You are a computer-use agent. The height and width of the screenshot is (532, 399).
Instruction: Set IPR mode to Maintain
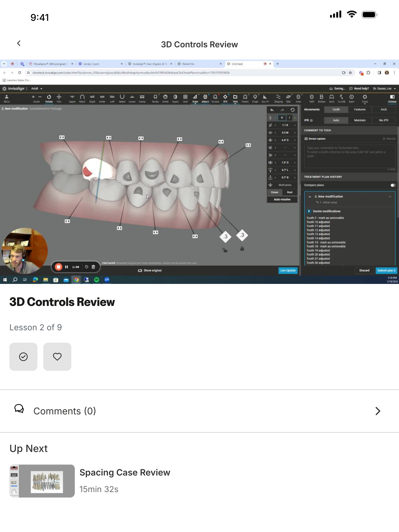360,120
